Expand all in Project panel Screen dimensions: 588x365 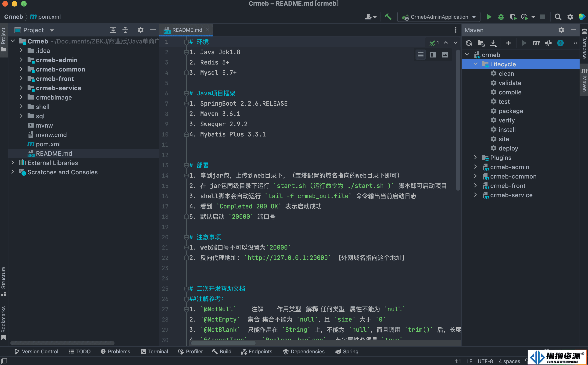point(113,30)
